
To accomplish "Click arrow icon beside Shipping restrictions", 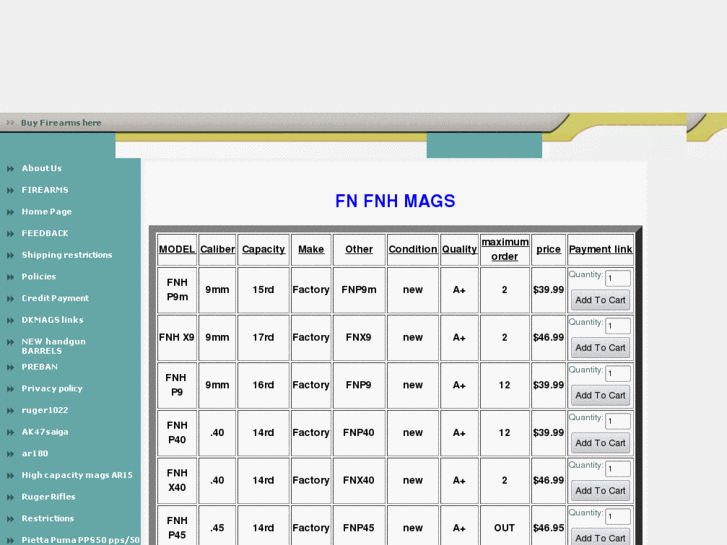I will pos(10,256).
